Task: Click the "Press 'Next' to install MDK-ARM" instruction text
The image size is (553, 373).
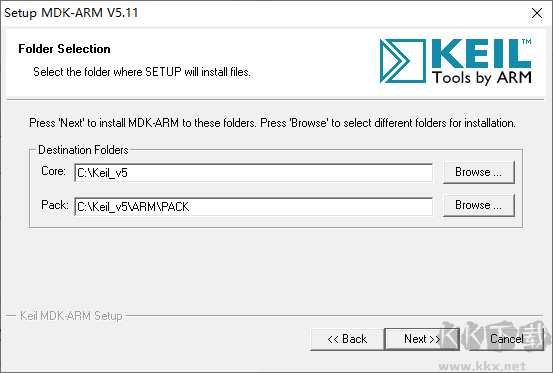Action: (x=272, y=123)
